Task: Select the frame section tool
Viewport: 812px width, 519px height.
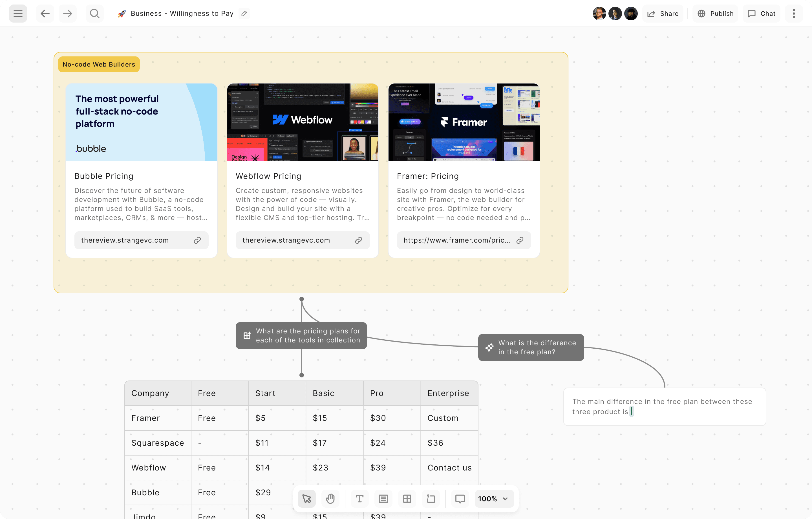Action: click(x=431, y=498)
